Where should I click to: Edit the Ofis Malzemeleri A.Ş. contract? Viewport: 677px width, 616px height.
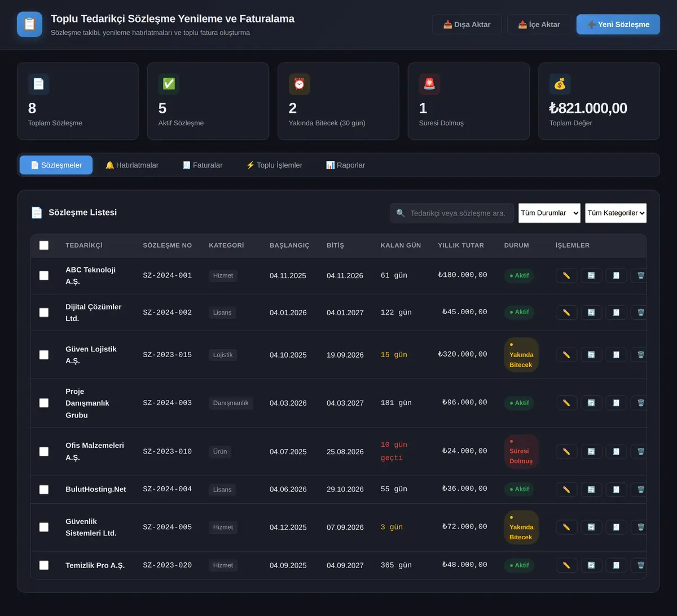point(566,451)
